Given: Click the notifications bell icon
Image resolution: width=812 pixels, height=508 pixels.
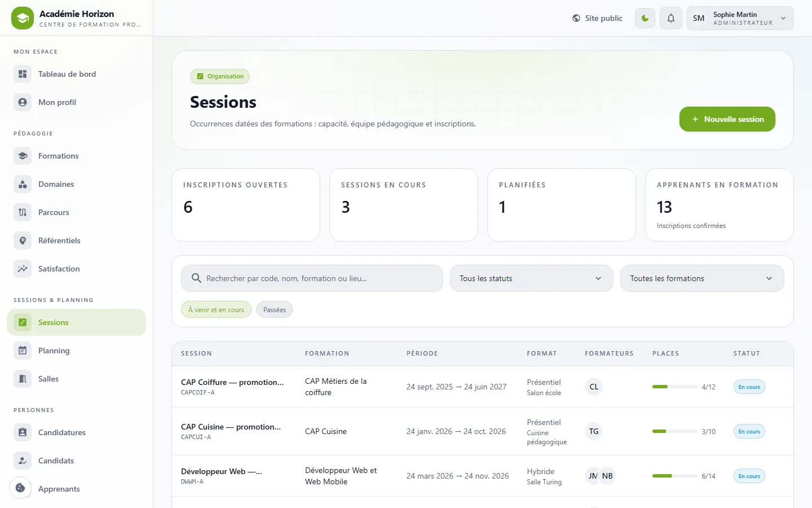Looking at the screenshot, I should [671, 18].
